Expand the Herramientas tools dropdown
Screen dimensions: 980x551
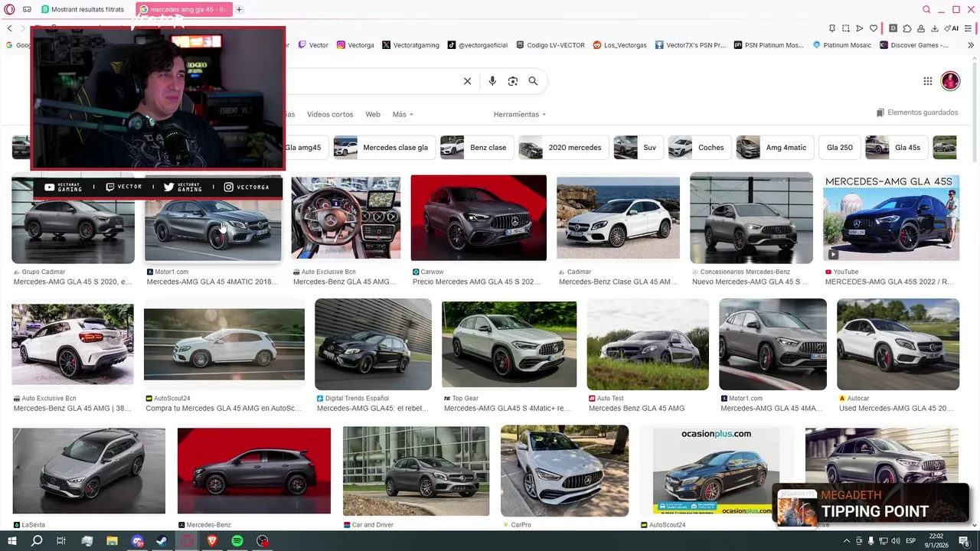click(x=520, y=114)
